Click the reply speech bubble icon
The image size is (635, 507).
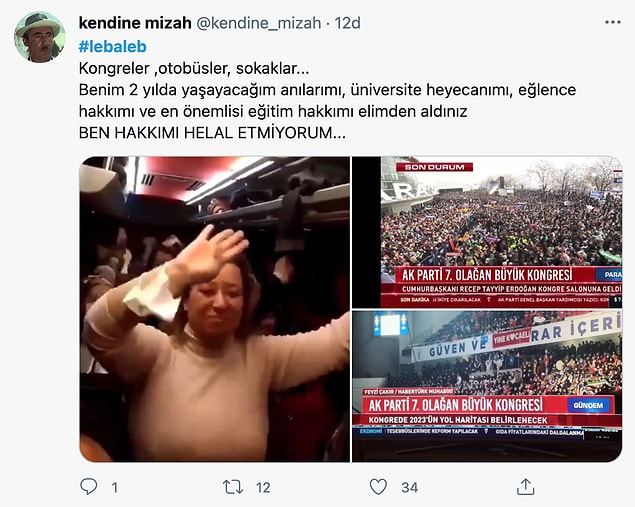(x=88, y=486)
